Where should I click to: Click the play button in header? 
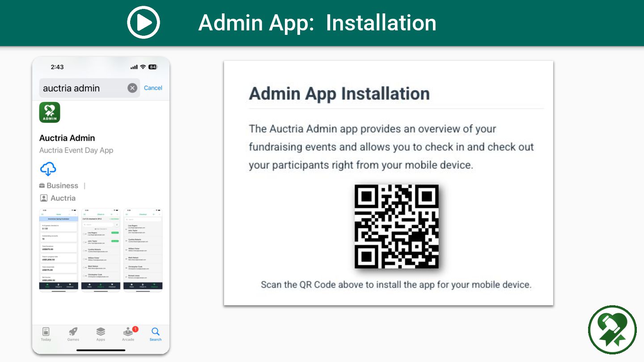point(144,22)
